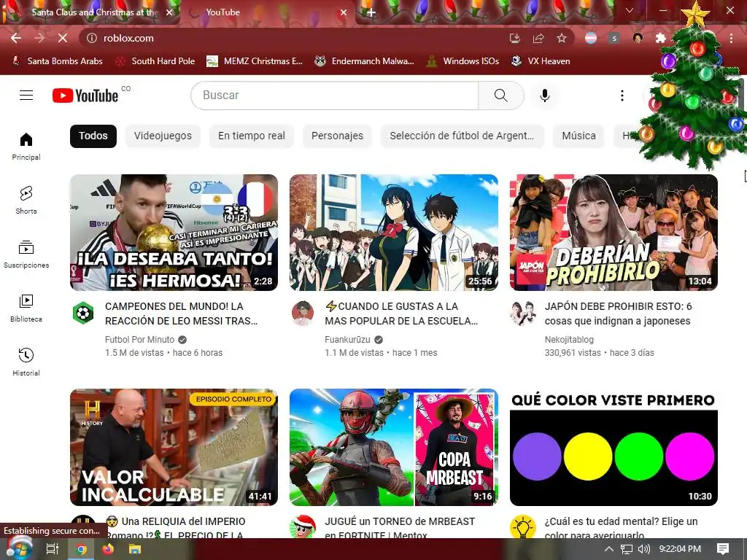View site information icon beside roblox.com

click(91, 38)
